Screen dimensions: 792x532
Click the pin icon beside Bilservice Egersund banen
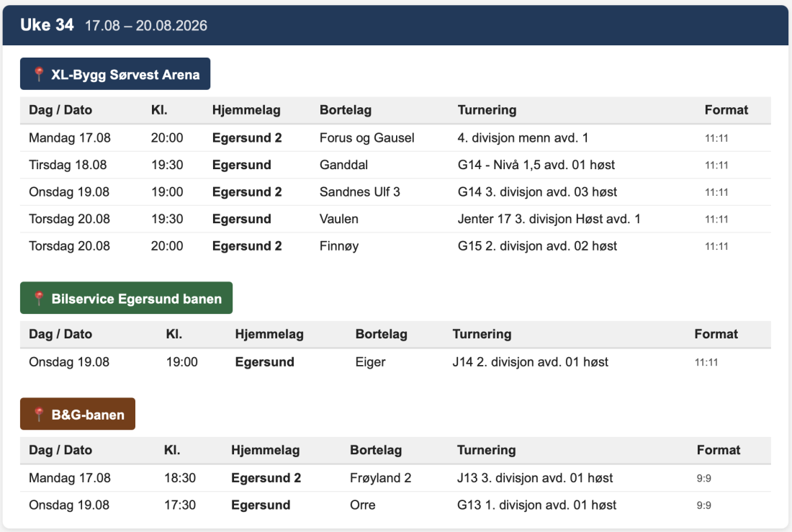tap(39, 299)
